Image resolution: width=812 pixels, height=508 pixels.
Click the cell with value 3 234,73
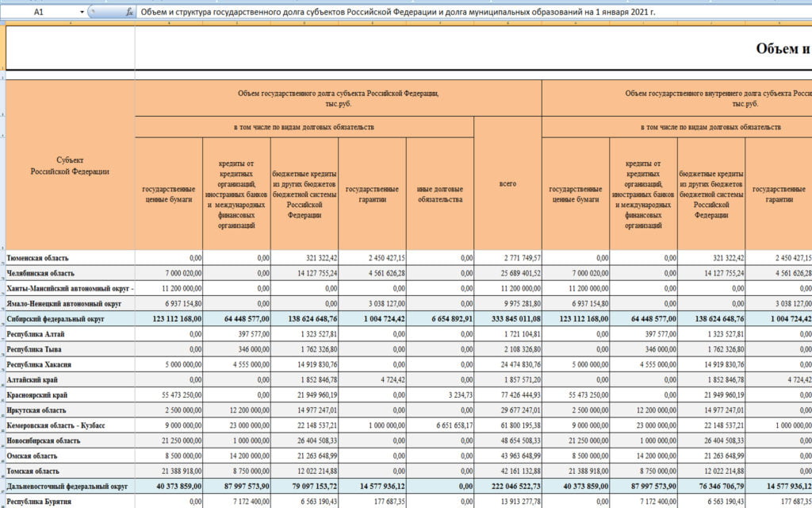tap(439, 394)
